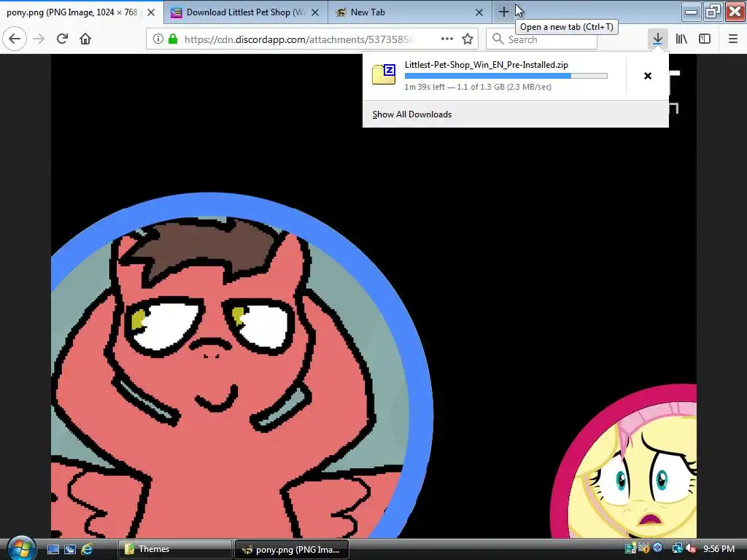The height and width of the screenshot is (560, 747).
Task: Open the Library bookshelf menu
Action: (681, 39)
